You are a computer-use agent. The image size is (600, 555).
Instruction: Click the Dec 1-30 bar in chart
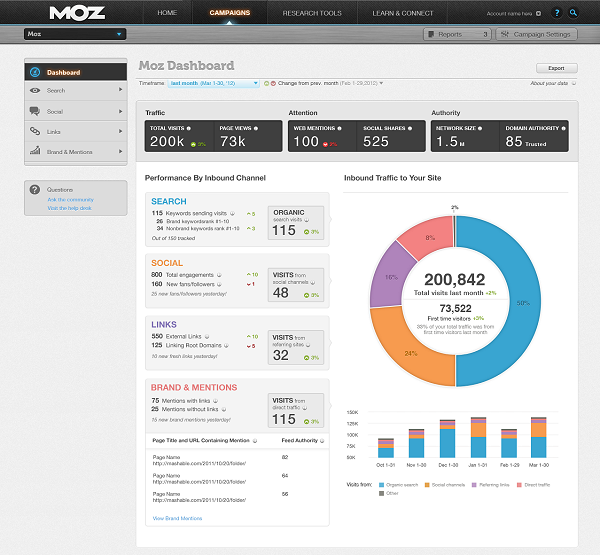point(447,439)
